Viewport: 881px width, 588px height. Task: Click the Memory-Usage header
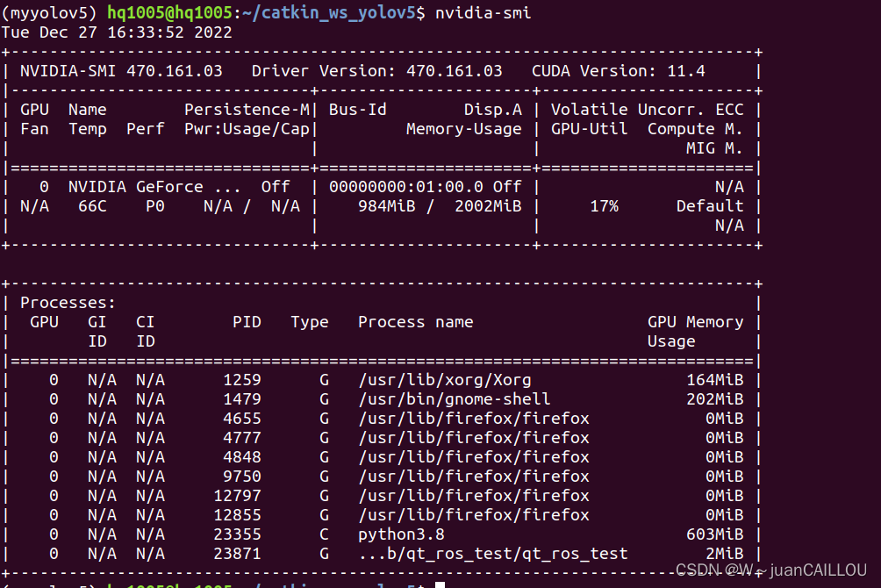coord(463,129)
